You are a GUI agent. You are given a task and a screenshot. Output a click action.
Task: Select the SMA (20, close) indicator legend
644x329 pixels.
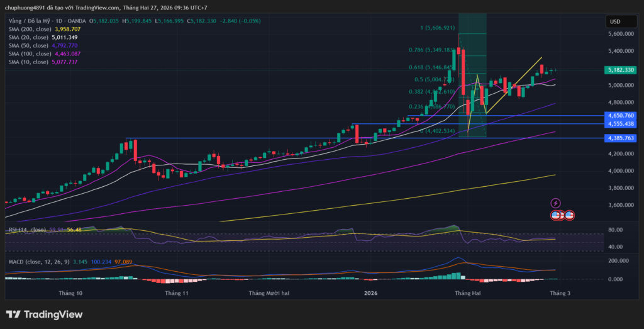tap(27, 38)
